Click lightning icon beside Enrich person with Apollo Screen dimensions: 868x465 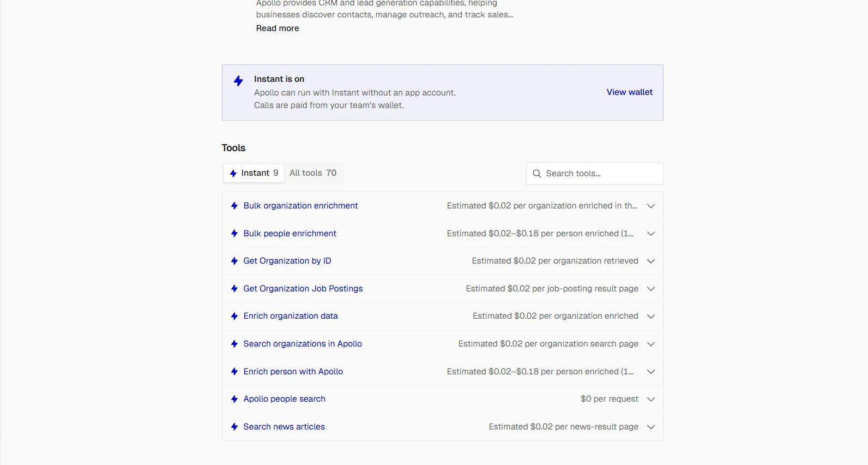(x=234, y=372)
